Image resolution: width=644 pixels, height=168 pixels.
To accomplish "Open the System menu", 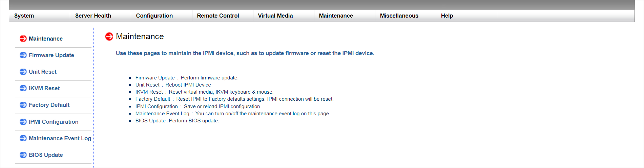I will click(24, 16).
